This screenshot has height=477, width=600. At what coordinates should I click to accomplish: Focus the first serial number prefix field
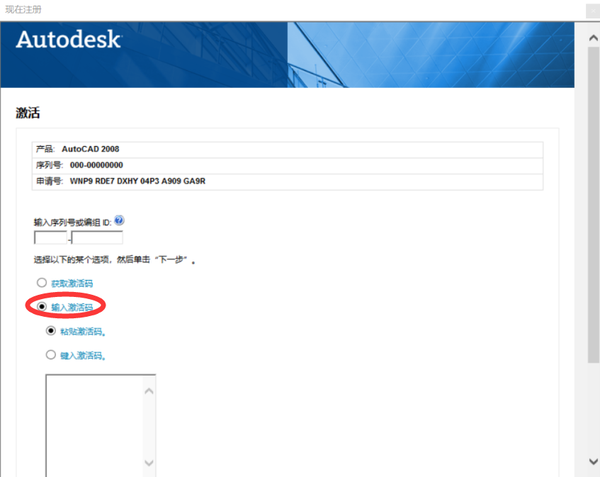51,237
